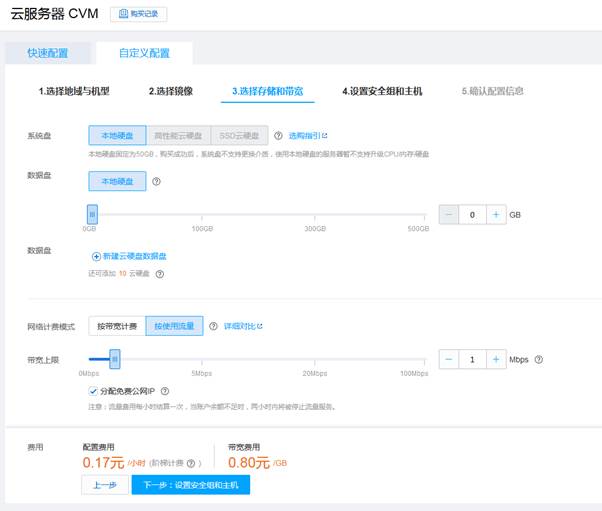
Task: Click the plus icon for 新建云硬盘数据盘
Action: coord(96,256)
